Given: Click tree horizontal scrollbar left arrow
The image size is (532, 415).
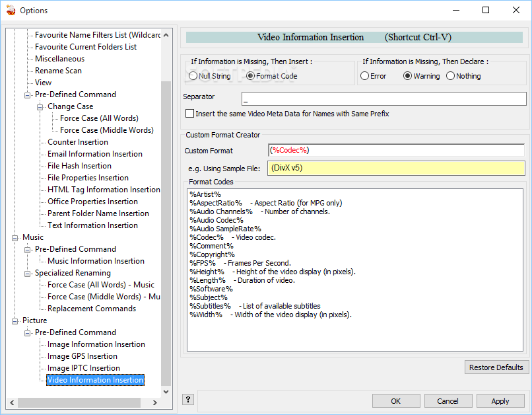Looking at the screenshot, I should [x=12, y=402].
